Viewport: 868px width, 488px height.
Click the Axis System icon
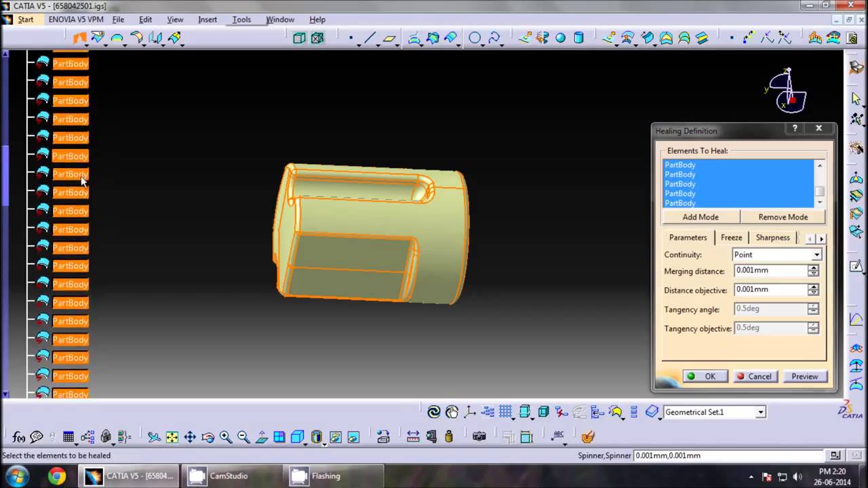point(470,411)
